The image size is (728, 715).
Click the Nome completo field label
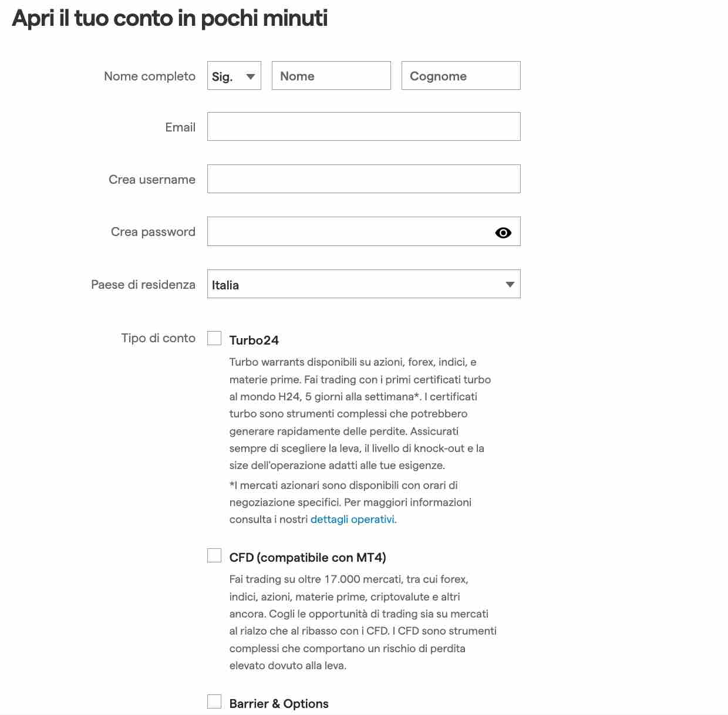[x=149, y=76]
